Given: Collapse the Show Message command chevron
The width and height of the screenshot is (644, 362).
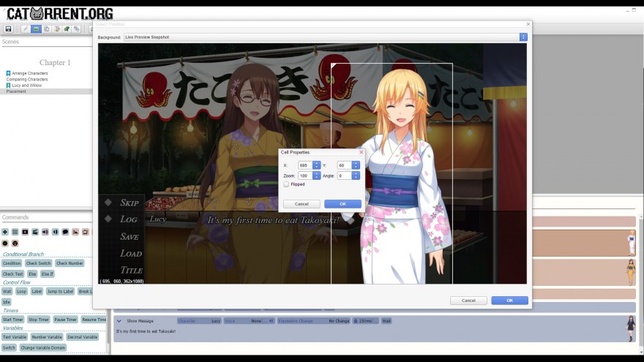Looking at the screenshot, I should (119, 321).
